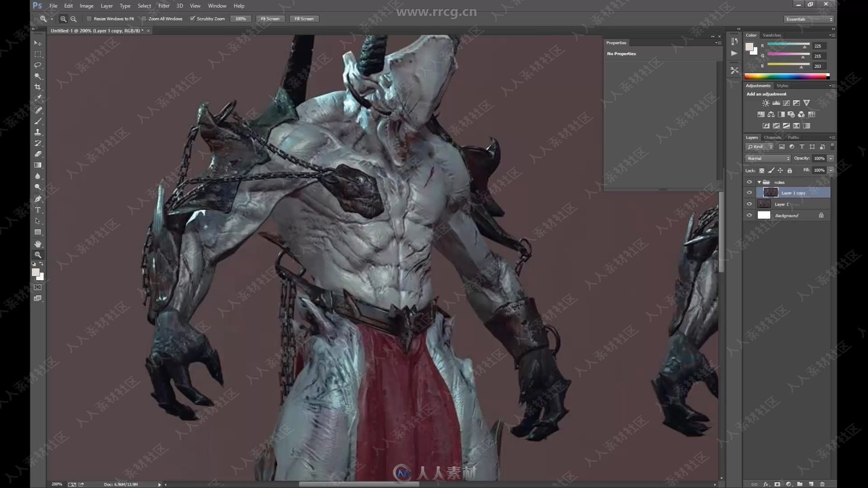
Task: Select the Brush tool
Action: [38, 121]
